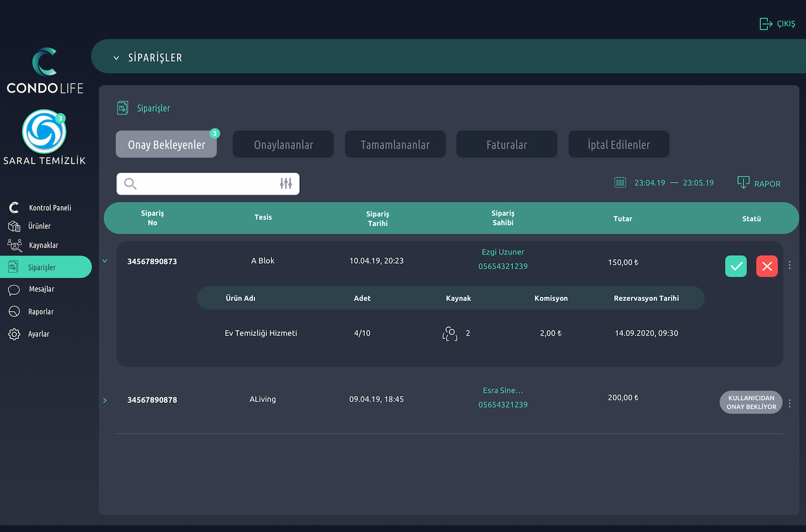Screen dimensions: 806x532
Task: Open the Faturalar tab
Action: point(506,145)
